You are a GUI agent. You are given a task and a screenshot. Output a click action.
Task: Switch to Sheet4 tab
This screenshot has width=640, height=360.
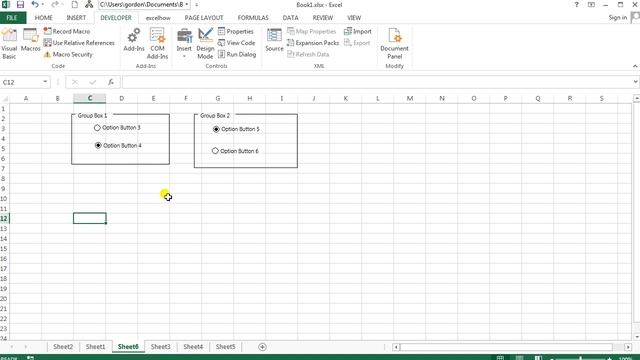tap(193, 347)
